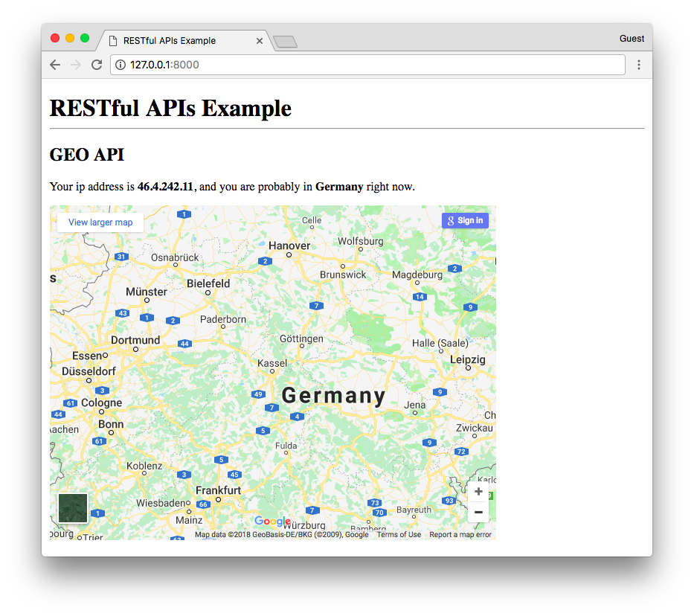Click the Germany country label on map
Screen dimensions: 694x616
click(334, 396)
